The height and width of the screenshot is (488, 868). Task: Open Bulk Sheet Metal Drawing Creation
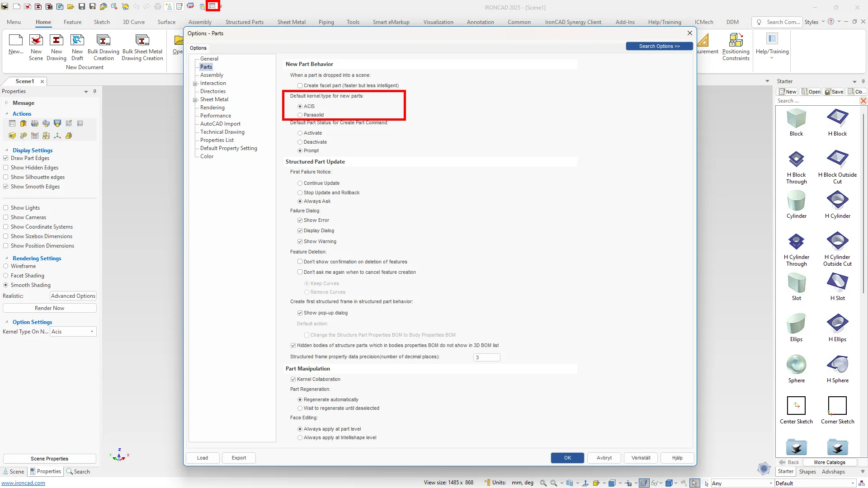tap(142, 47)
